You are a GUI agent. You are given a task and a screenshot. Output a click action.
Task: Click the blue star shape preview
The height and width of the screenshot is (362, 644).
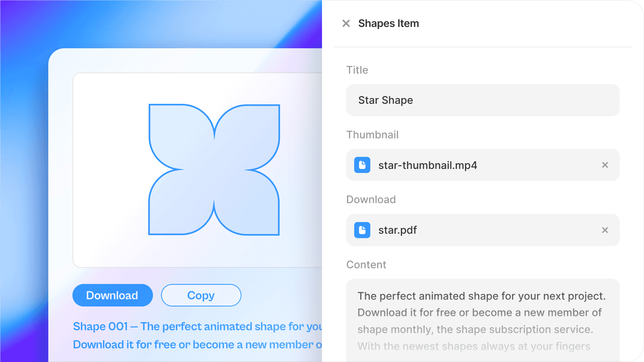[x=214, y=170]
